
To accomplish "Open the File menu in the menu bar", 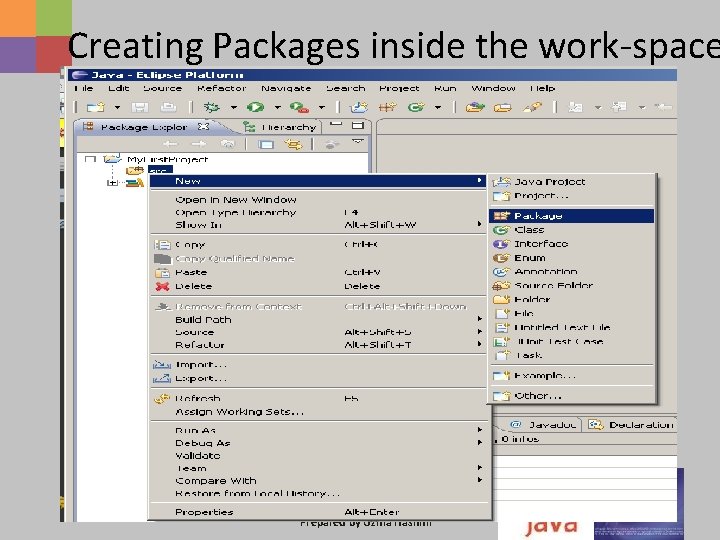I will pyautogui.click(x=84, y=88).
